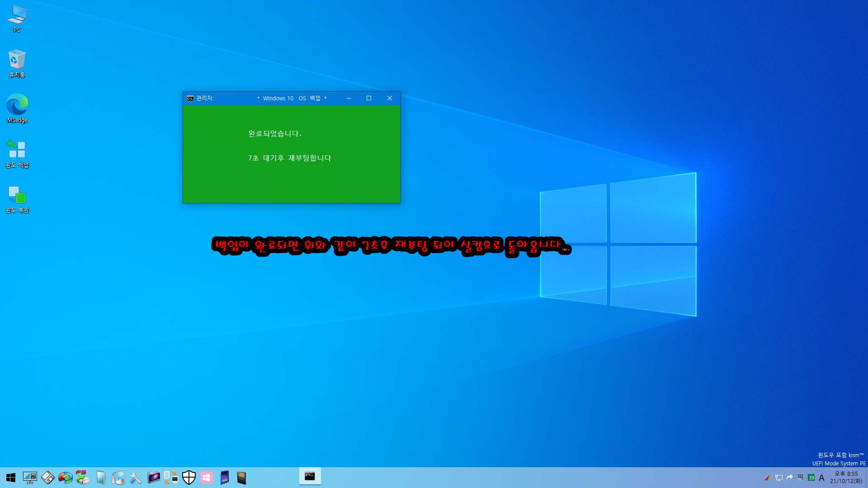Click the 'Windows 10 OS 백업' window title
Image resolution: width=868 pixels, height=488 pixels.
(292, 98)
